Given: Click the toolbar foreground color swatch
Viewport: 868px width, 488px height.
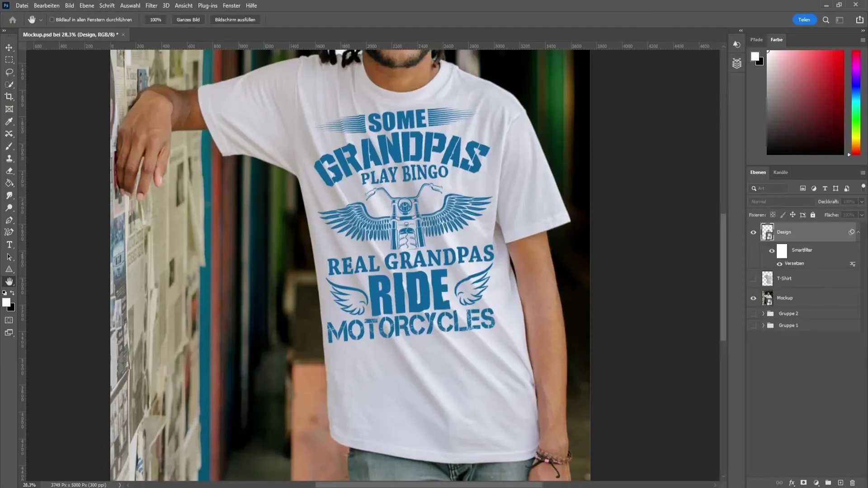Looking at the screenshot, I should 6,302.
